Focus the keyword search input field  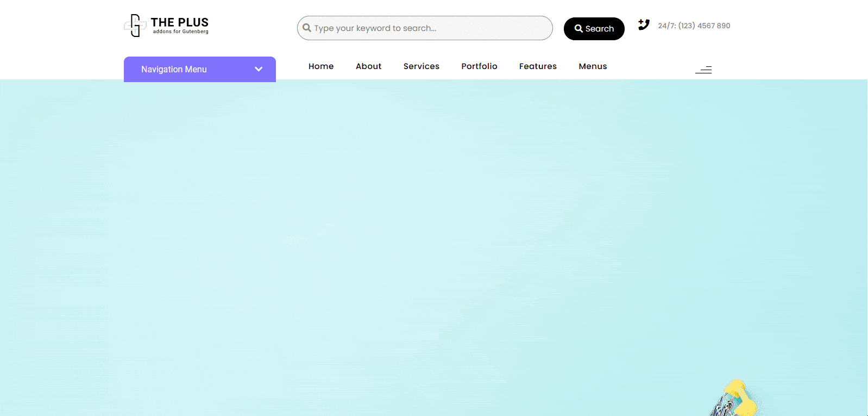click(429, 28)
